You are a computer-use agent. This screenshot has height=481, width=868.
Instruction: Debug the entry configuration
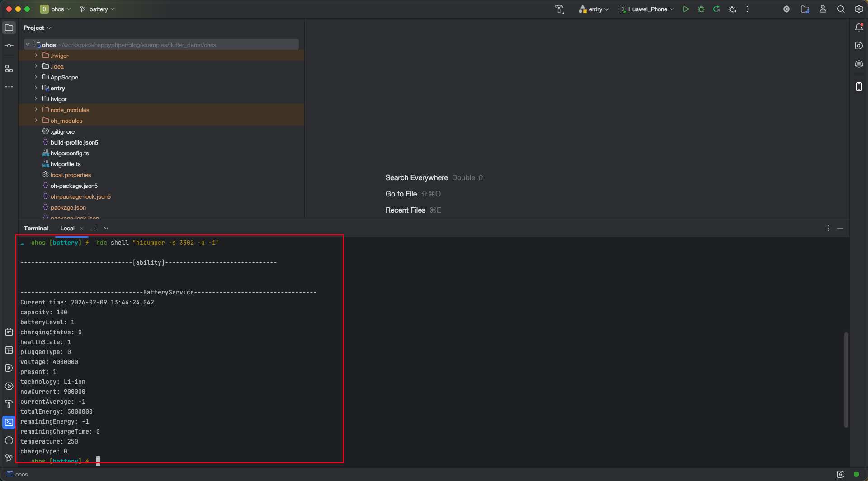coord(701,9)
